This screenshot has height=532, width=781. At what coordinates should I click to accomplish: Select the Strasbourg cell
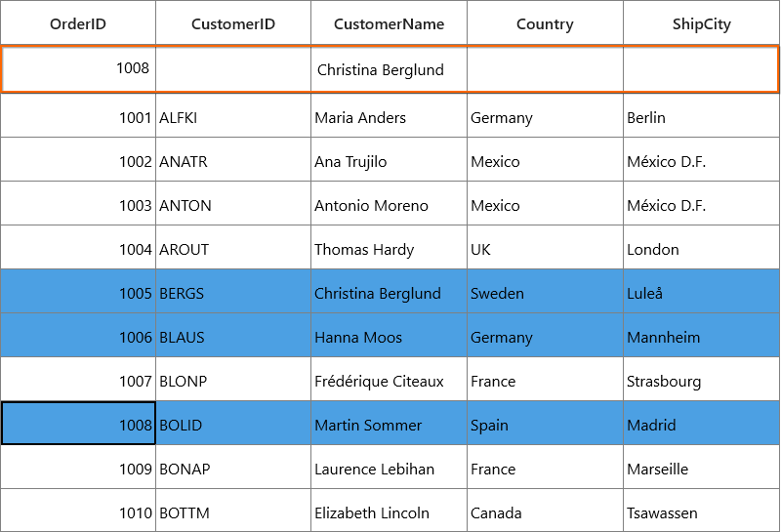point(701,381)
